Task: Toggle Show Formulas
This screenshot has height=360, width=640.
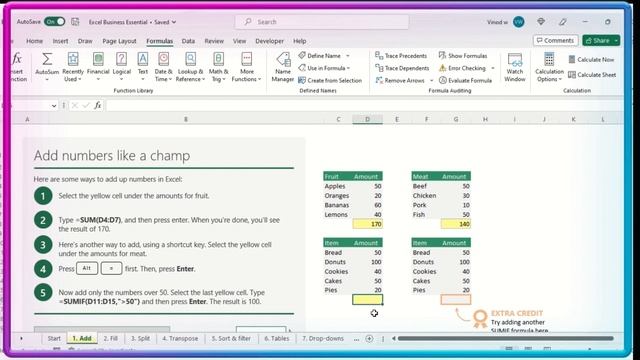Action: tap(463, 56)
